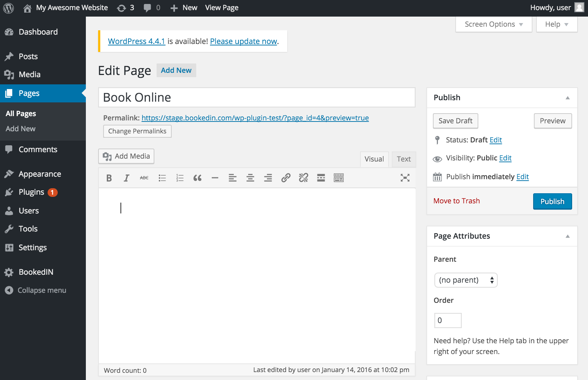This screenshot has width=588, height=380.
Task: Open the Help tab dropdown
Action: 556,24
